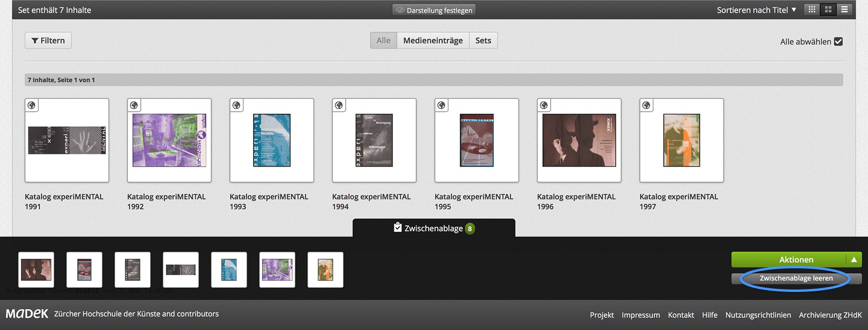The image size is (868, 330).
Task: Switch to list view icon
Action: click(844, 10)
